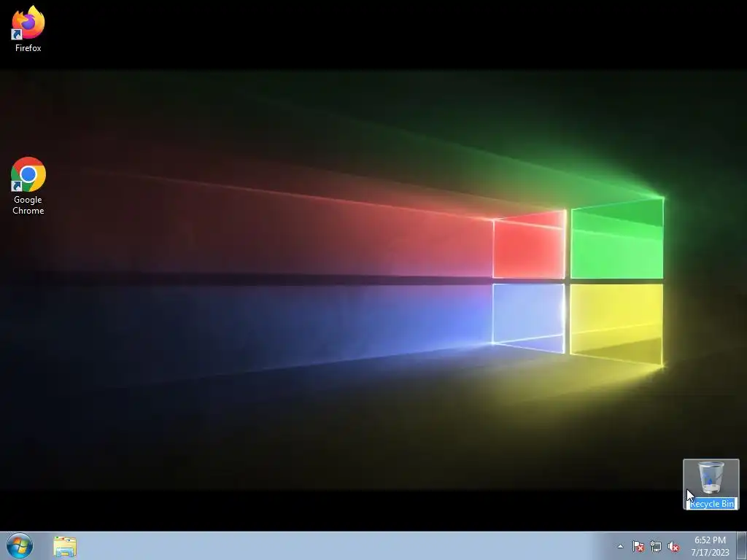Screen dimensions: 747x560
Task: Click the Recycle Bin label text
Action: [712, 503]
